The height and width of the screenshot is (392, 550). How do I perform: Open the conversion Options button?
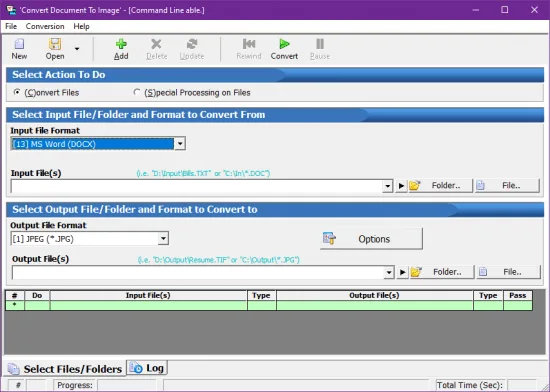371,239
